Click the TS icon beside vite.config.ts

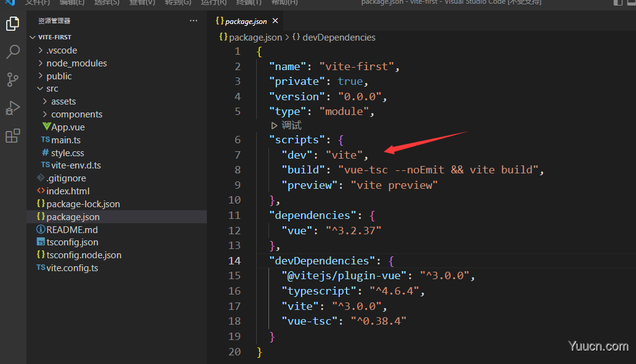click(41, 267)
